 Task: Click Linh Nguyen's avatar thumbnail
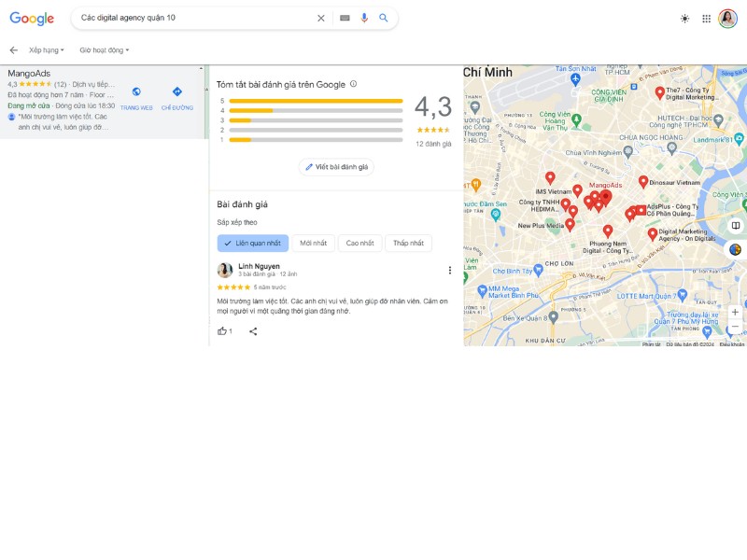click(x=225, y=270)
